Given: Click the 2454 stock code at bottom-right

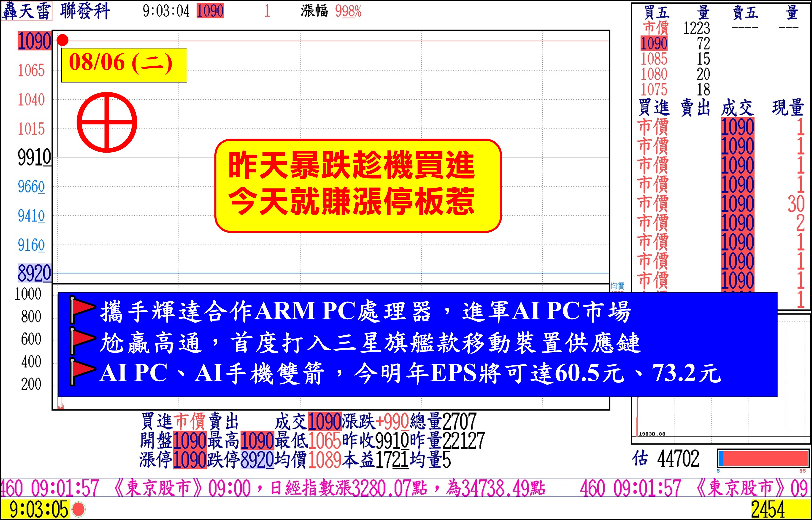Looking at the screenshot, I should point(768,509).
